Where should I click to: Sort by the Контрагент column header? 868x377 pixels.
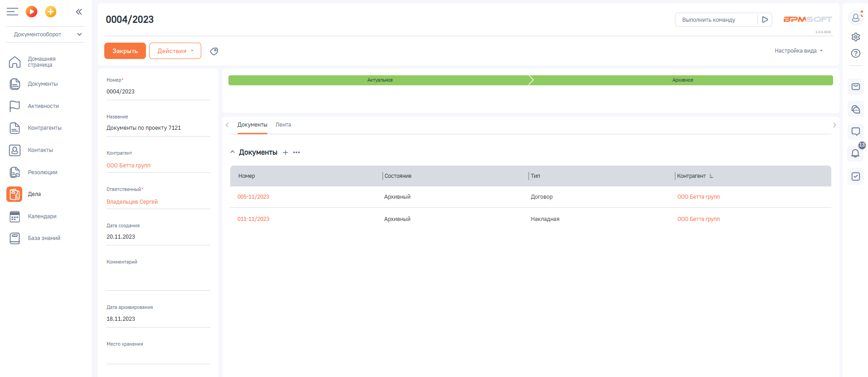coord(691,176)
